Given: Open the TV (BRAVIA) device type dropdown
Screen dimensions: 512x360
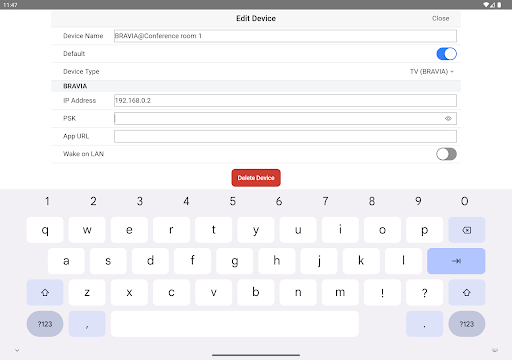Looking at the screenshot, I should tap(432, 72).
